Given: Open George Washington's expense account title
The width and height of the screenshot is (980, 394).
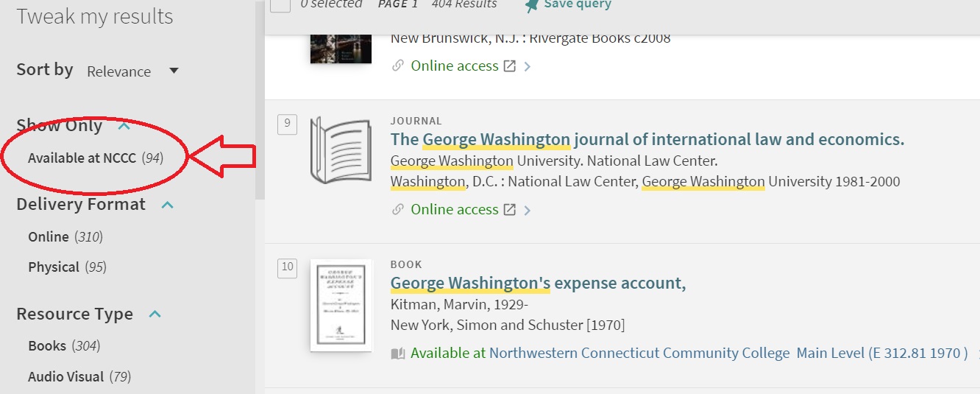Looking at the screenshot, I should coord(539,284).
